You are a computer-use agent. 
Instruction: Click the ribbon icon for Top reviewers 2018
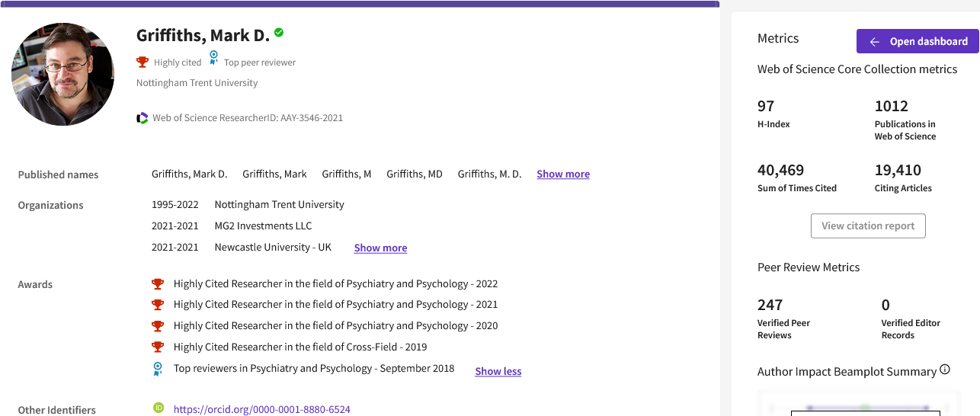point(158,369)
